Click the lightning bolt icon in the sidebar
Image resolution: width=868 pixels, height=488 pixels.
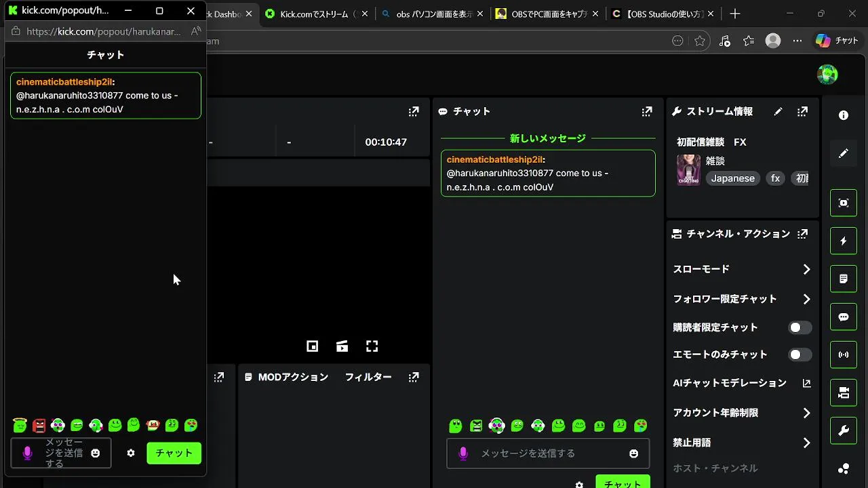tap(844, 241)
